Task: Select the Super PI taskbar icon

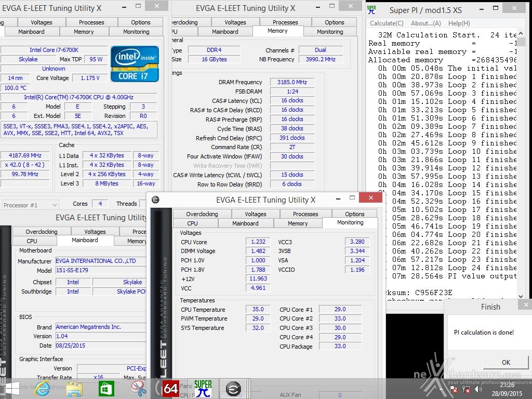Action: [203, 389]
